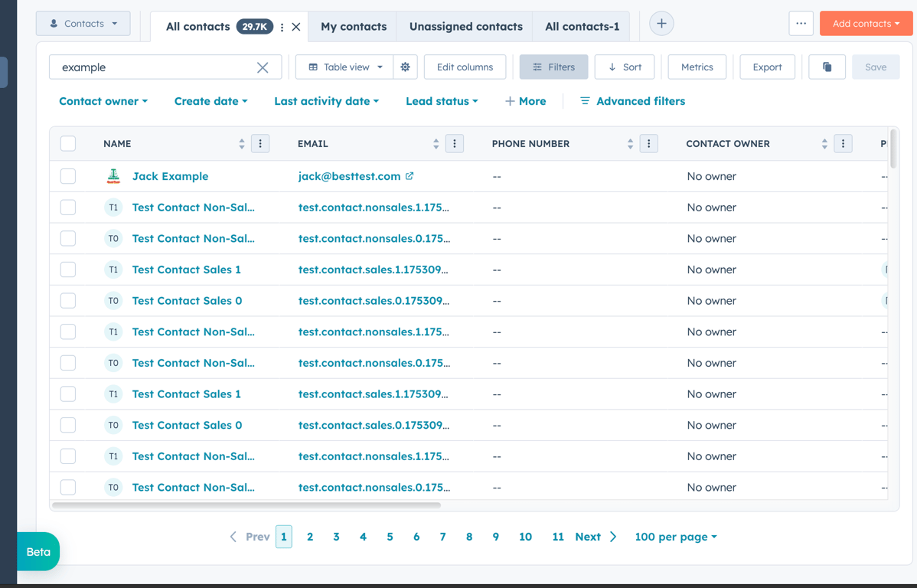Jump to page 5

pos(390,537)
